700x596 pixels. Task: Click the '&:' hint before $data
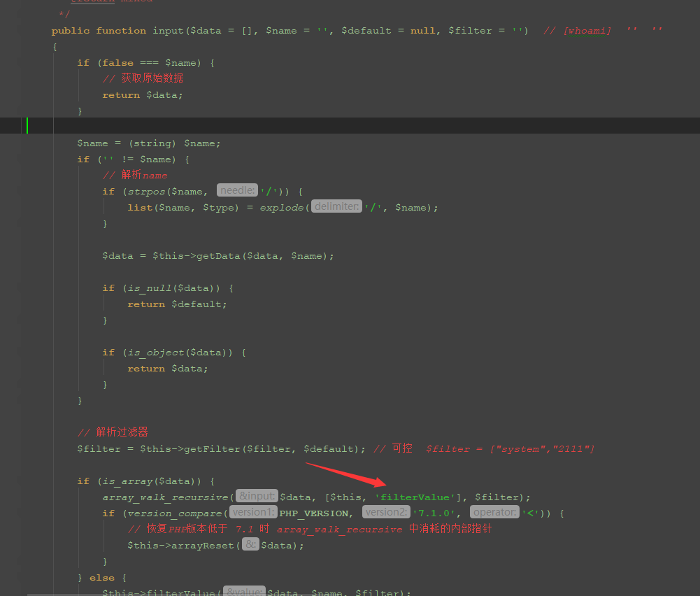click(x=250, y=544)
